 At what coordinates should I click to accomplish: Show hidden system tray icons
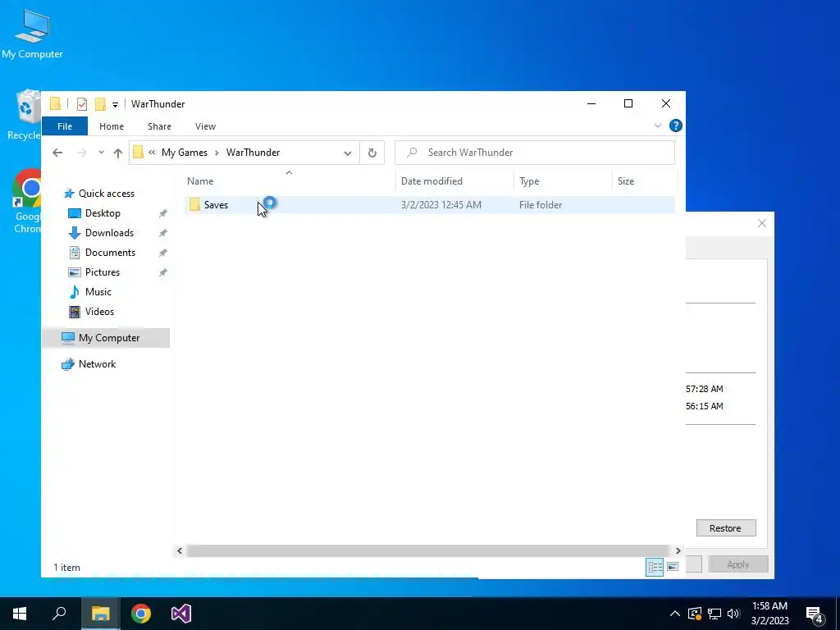coord(675,614)
